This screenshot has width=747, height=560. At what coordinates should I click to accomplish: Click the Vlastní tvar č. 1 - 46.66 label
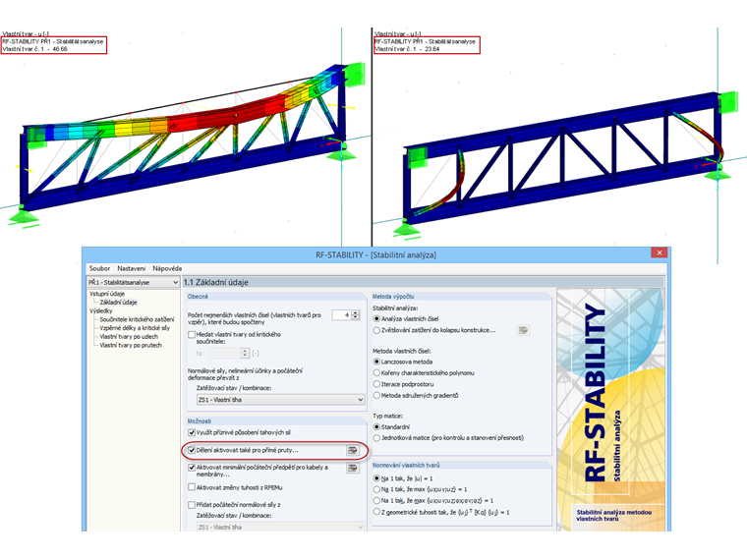click(34, 49)
